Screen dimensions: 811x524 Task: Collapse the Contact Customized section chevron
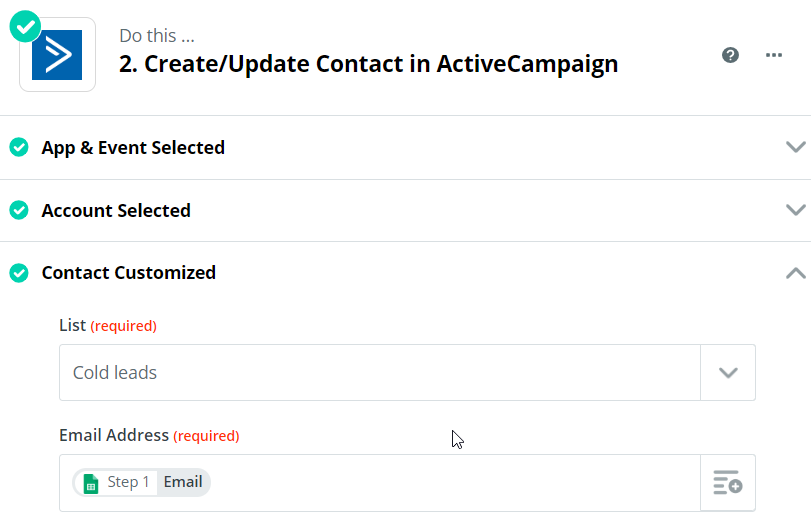795,273
